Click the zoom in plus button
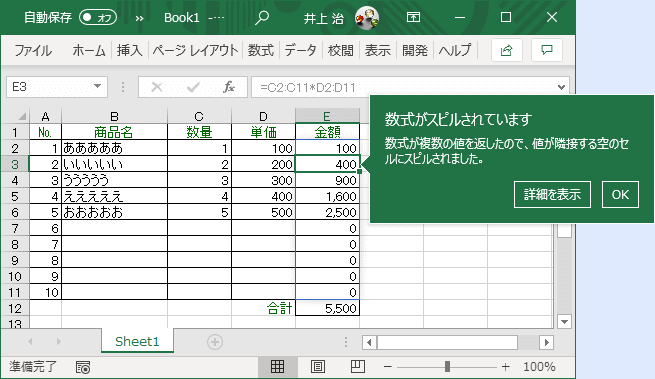 point(506,367)
